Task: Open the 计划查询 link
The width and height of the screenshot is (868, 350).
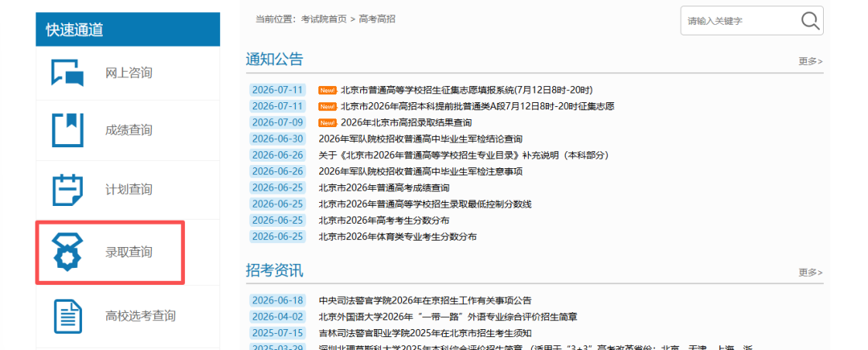Action: (129, 189)
